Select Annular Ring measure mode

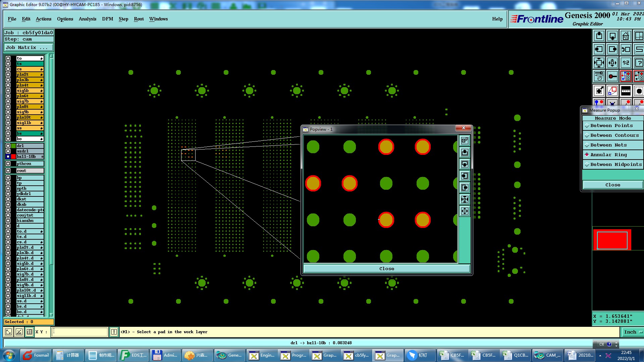click(x=608, y=155)
